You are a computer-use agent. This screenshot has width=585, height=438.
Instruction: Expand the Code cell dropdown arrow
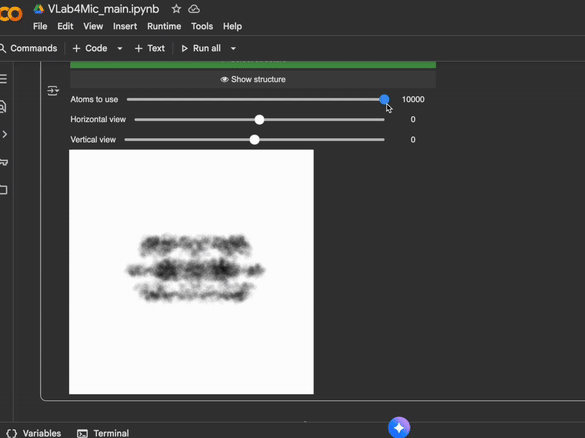[120, 49]
